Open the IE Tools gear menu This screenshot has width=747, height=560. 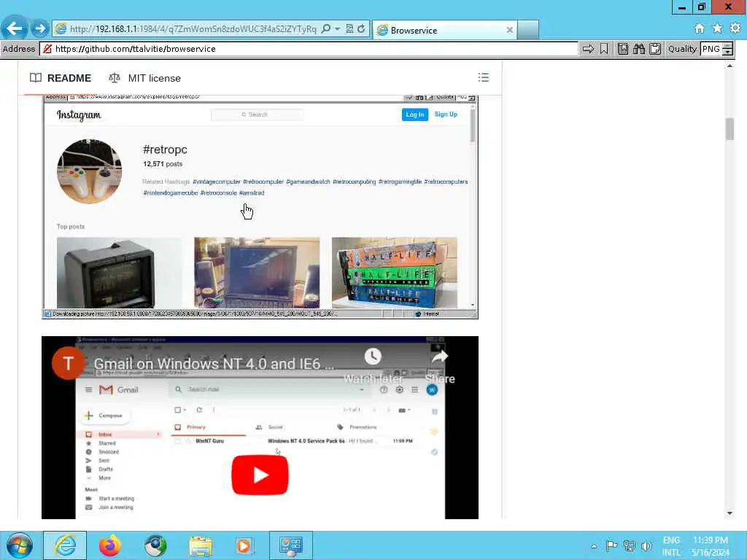pyautogui.click(x=735, y=28)
